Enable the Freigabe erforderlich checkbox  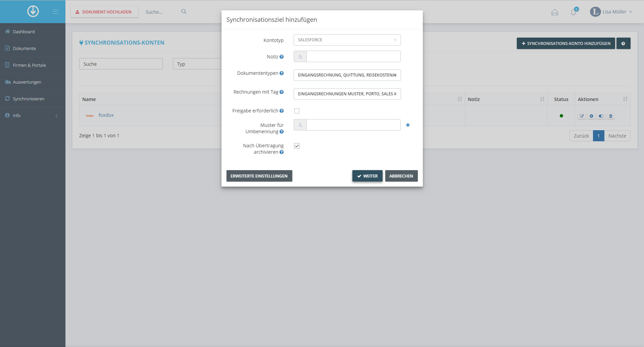297,111
